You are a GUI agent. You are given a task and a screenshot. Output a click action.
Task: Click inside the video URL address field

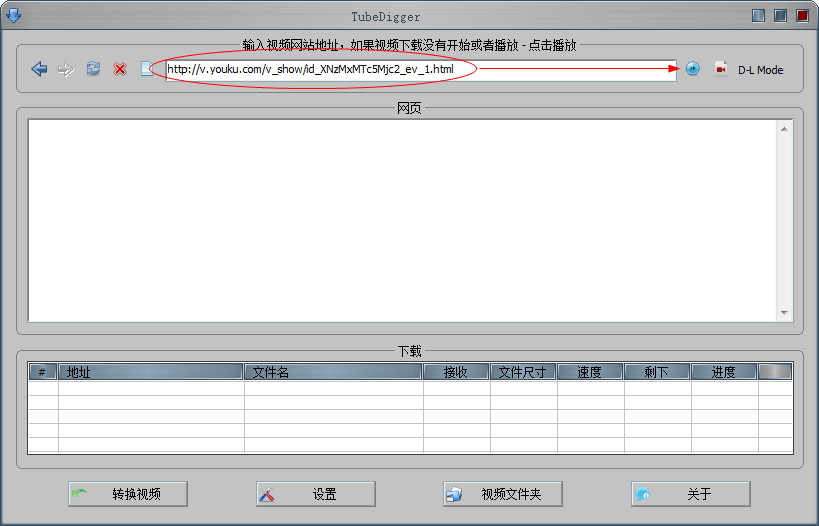[x=421, y=69]
